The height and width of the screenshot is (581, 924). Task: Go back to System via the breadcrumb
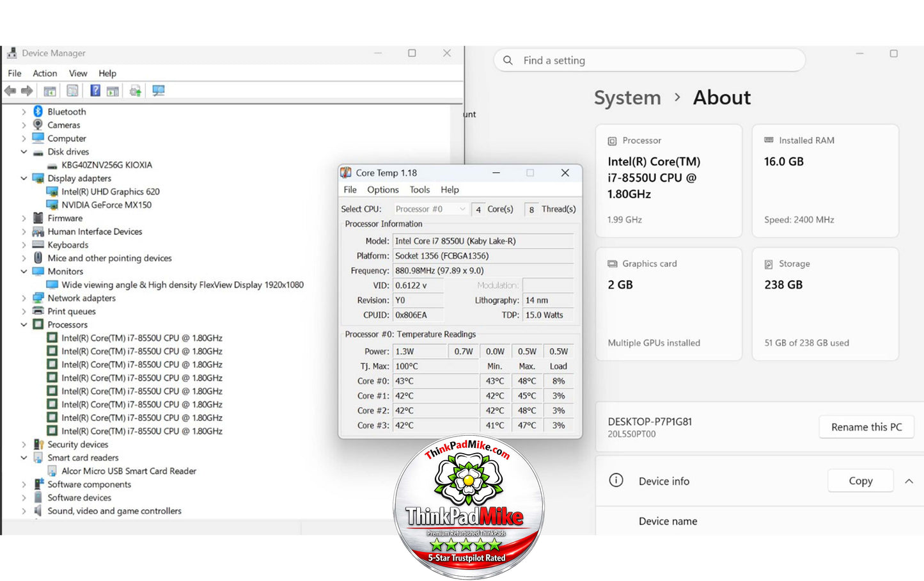(627, 97)
